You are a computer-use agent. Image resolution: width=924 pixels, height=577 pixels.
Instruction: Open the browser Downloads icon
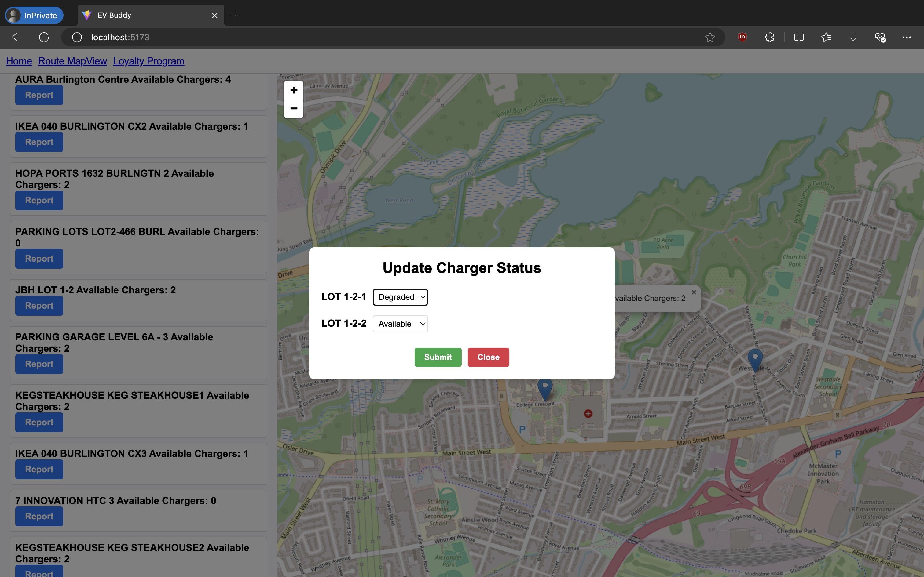tap(853, 37)
